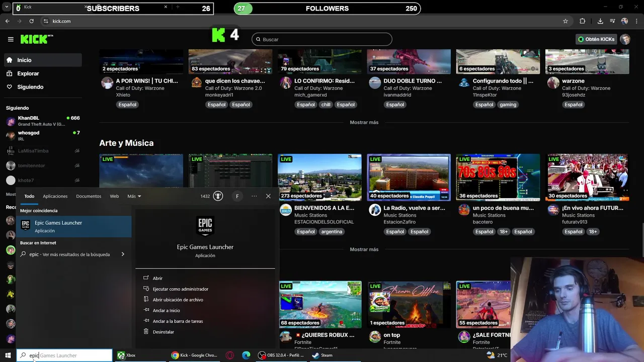Viewport: 644px width, 362px height.
Task: Open Steam from the taskbar
Action: tap(322, 355)
